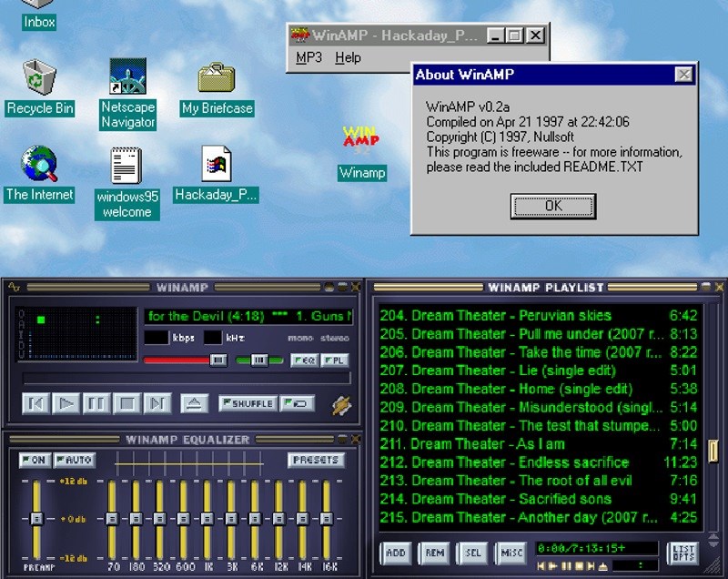Toggle equalizer AUTO button
Screen dimensions: 728x579
(75, 460)
